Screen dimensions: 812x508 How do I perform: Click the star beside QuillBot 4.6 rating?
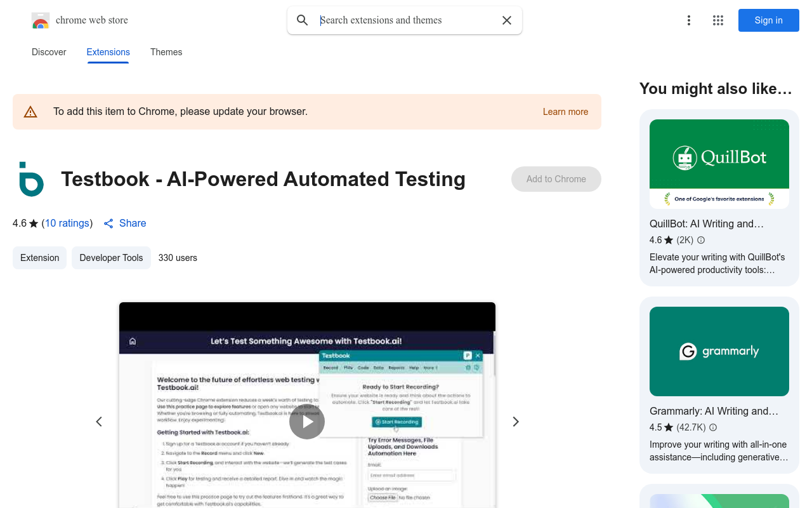tap(669, 240)
